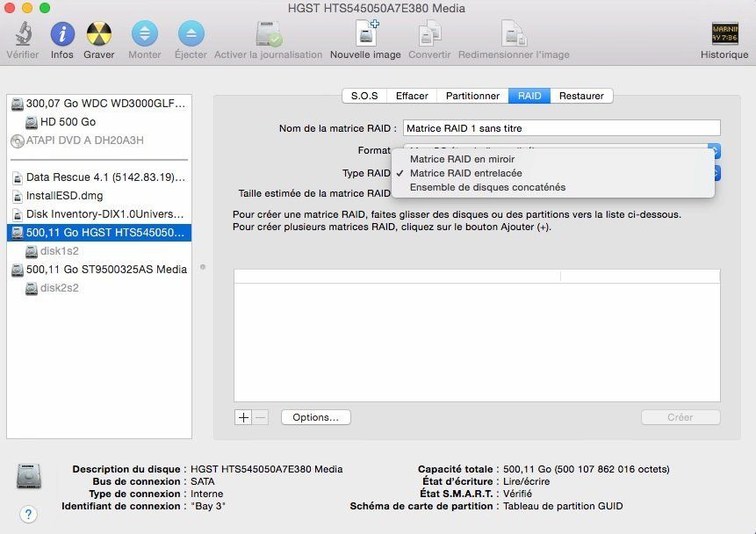Click the RAID array name field
The image size is (756, 534).
562,127
